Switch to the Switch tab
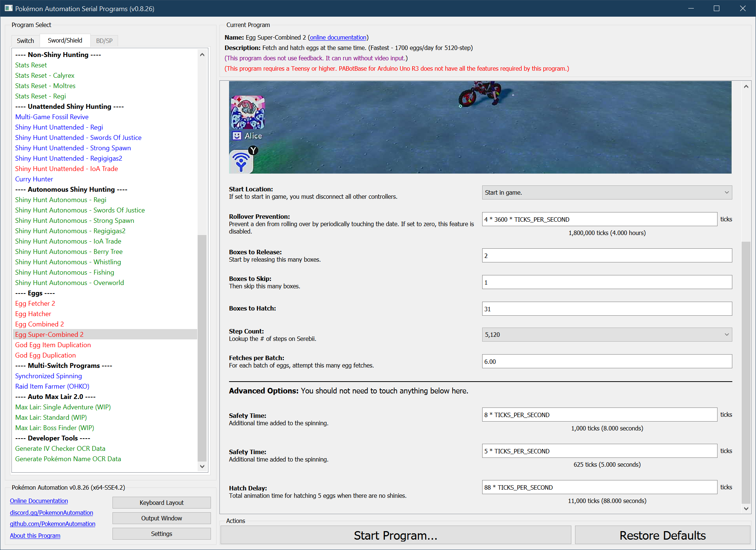The height and width of the screenshot is (550, 756). coord(25,41)
